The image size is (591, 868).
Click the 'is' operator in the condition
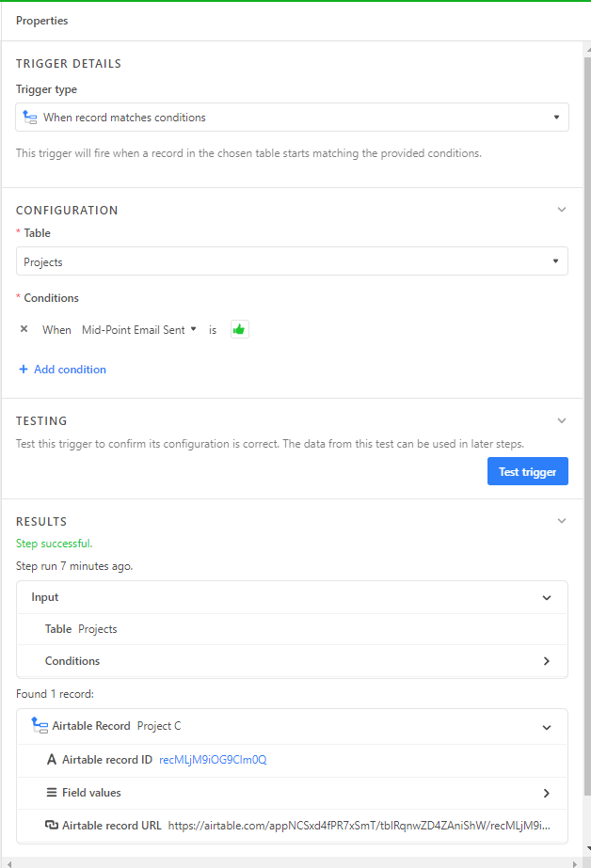click(213, 330)
